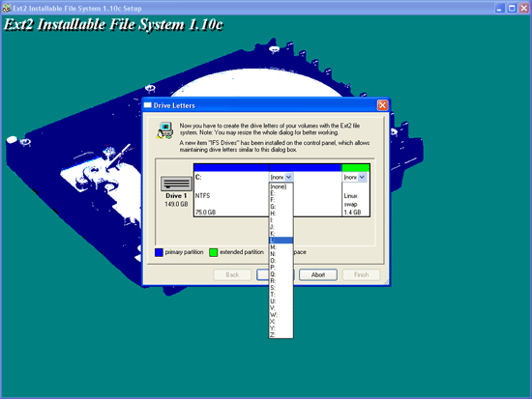
Task: Click the Finish button
Action: [362, 275]
